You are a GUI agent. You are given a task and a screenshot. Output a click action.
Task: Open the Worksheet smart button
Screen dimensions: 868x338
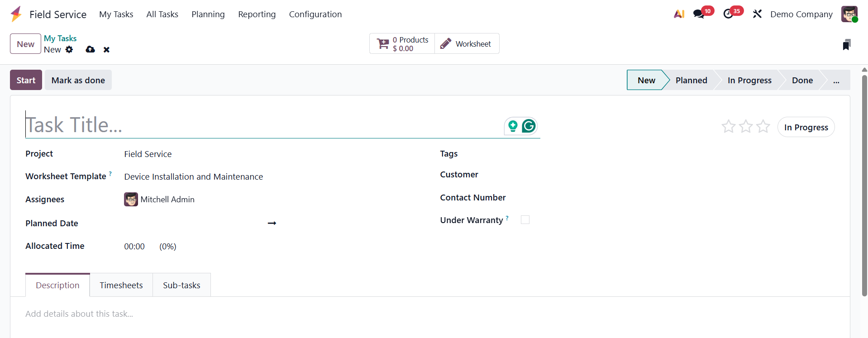[467, 44]
